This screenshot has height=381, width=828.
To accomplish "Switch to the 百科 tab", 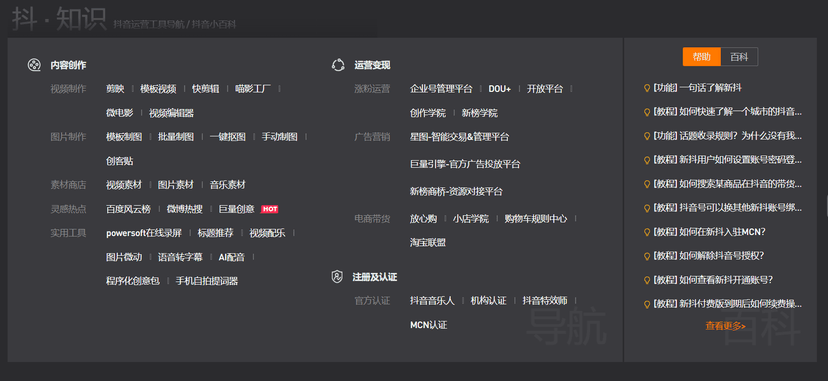I will tap(739, 57).
